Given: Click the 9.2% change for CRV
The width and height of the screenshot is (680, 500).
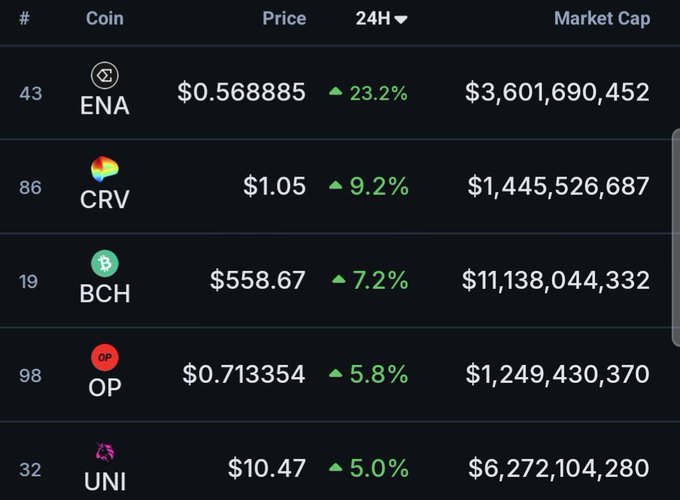Looking at the screenshot, I should pyautogui.click(x=379, y=186).
